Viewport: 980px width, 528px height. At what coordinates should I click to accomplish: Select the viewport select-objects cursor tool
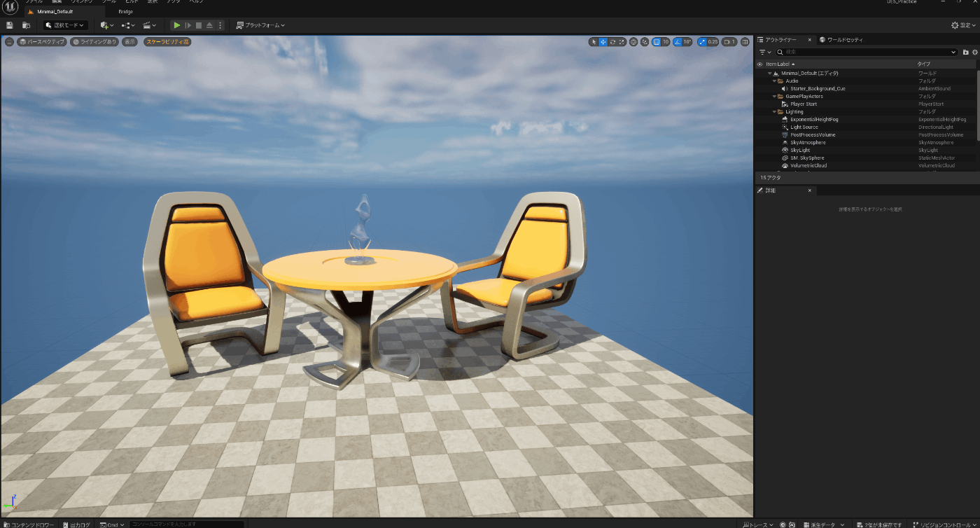[x=594, y=42]
